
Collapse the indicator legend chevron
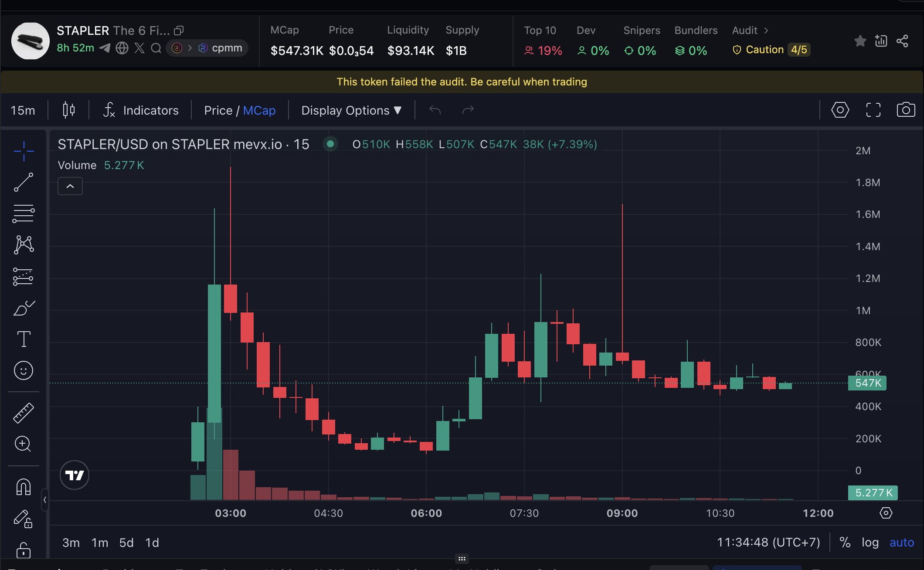point(70,186)
